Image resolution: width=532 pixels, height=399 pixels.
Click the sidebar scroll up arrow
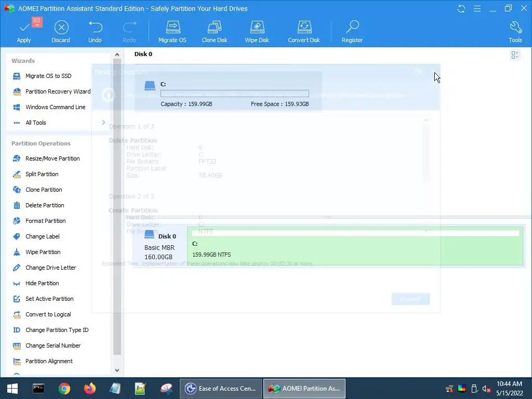117,55
